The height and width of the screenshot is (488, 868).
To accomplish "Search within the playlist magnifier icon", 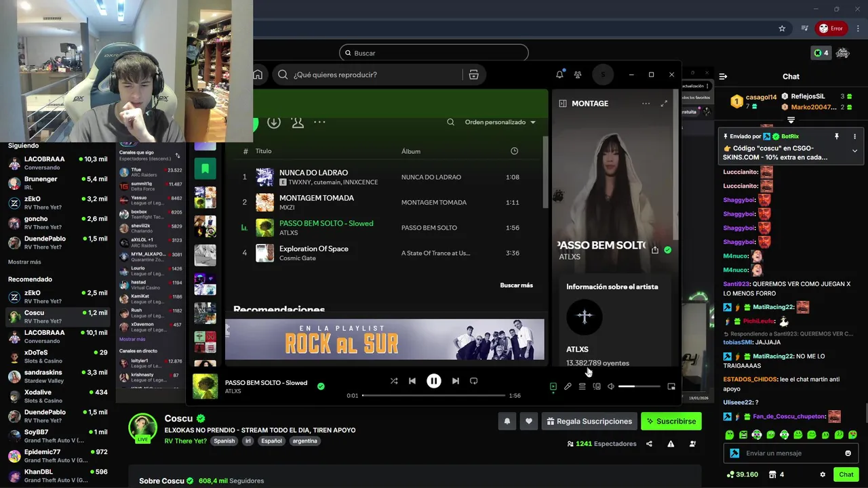I will click(450, 122).
